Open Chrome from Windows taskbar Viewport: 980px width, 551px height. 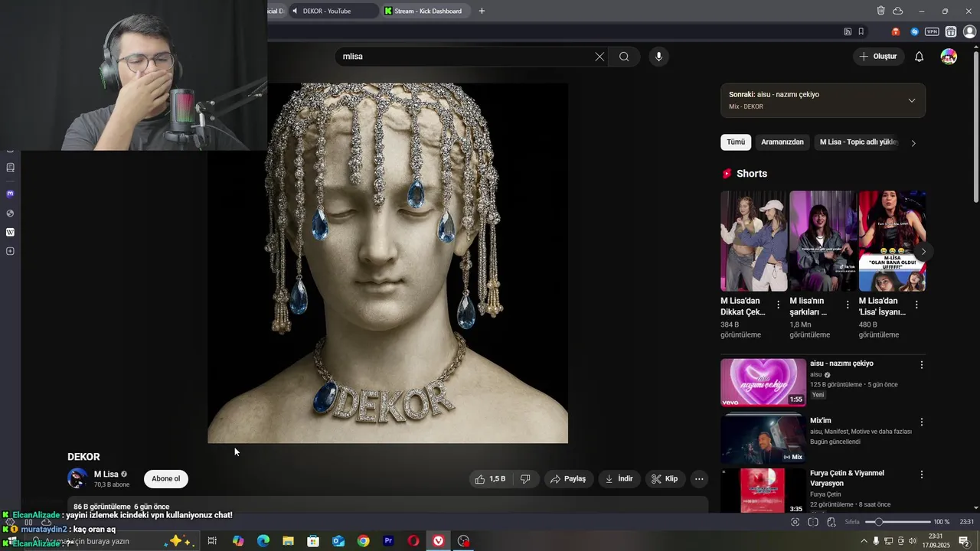(363, 541)
